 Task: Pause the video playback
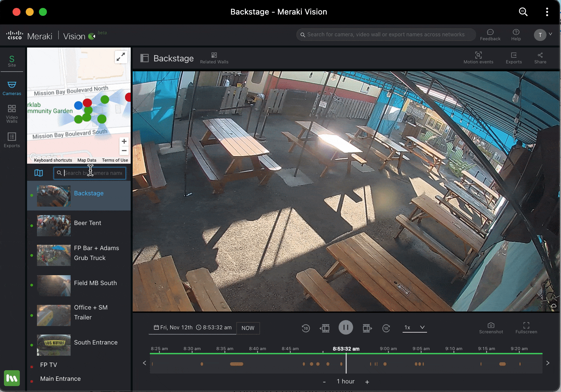pos(346,328)
